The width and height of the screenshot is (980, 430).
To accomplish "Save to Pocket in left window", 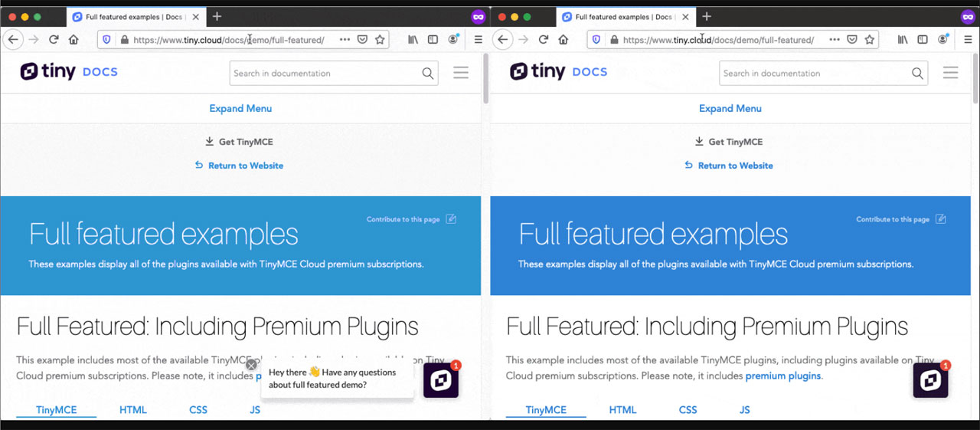I will click(363, 40).
